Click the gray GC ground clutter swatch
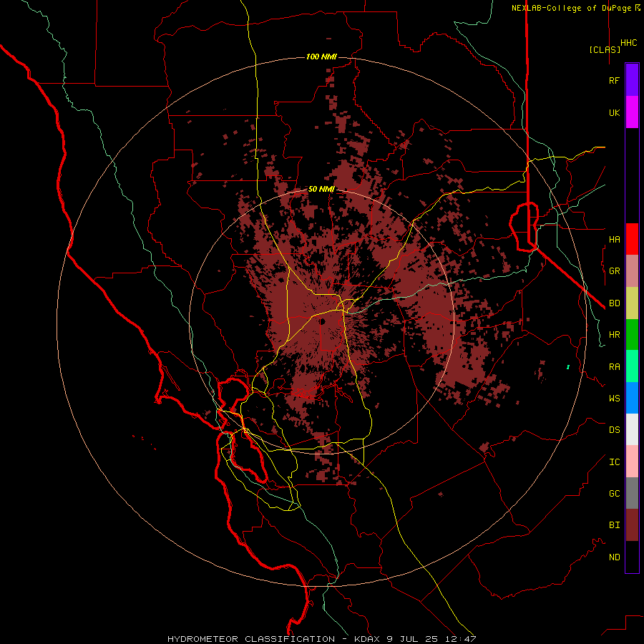Image resolution: width=644 pixels, height=644 pixels. pyautogui.click(x=632, y=493)
